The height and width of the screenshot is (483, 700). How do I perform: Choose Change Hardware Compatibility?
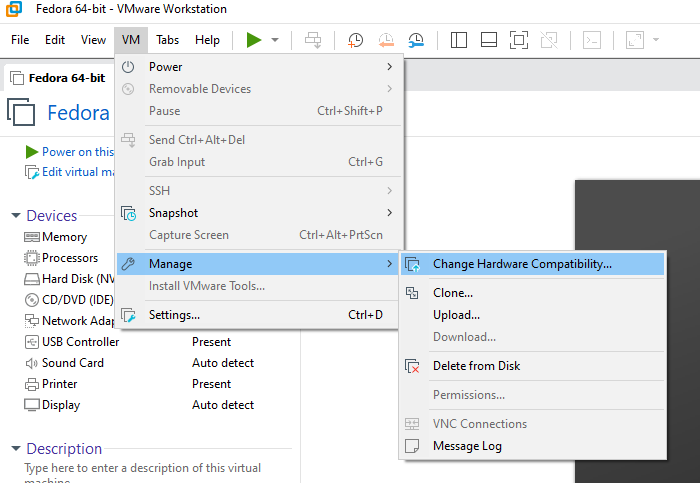[x=533, y=264]
